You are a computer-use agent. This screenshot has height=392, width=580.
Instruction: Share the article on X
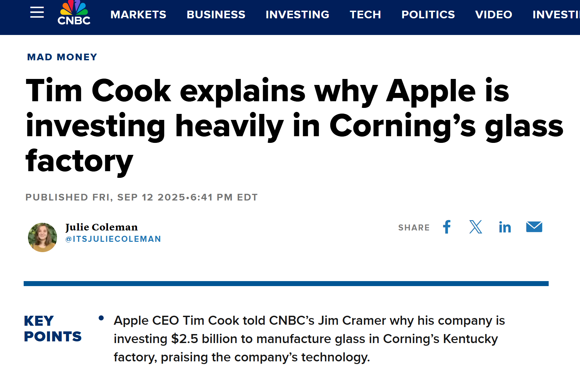[476, 227]
